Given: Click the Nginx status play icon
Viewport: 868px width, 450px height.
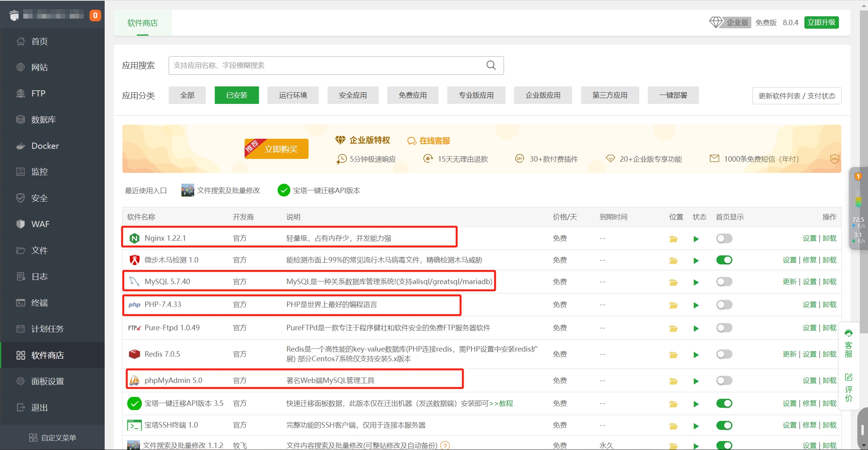Looking at the screenshot, I should tap(696, 239).
